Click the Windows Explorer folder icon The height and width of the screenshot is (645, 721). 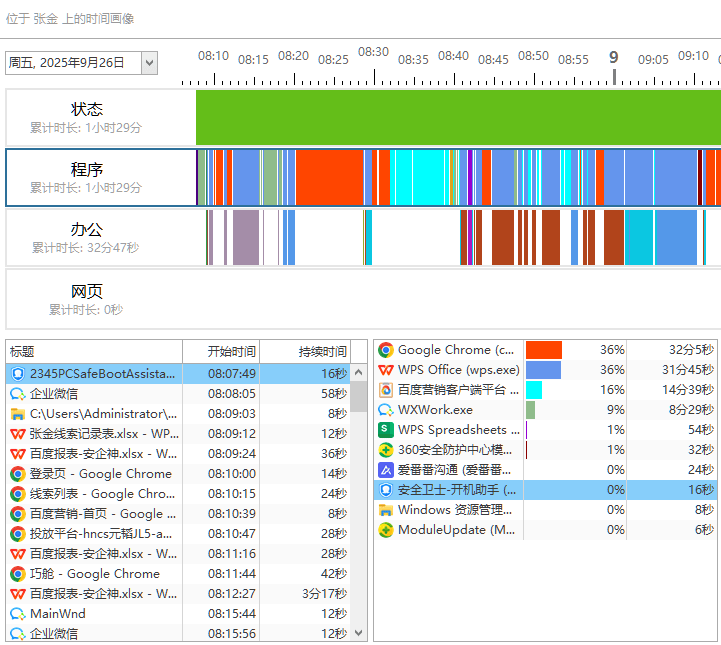point(385,510)
